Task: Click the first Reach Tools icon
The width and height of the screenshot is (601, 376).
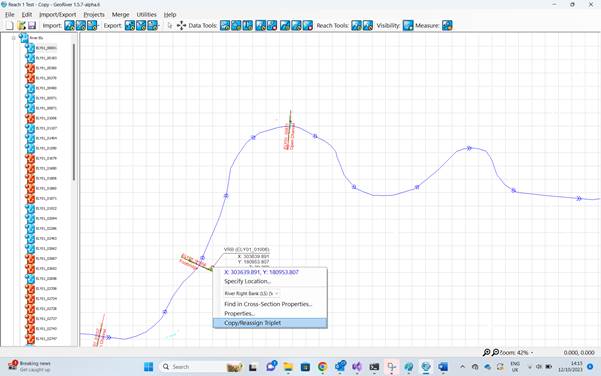Action: (356, 26)
